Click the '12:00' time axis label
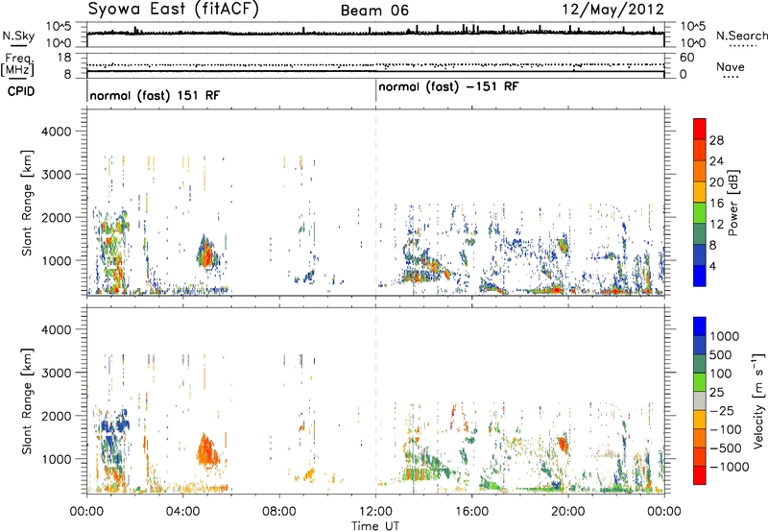Viewport: 768px width, 532px height. click(x=375, y=512)
